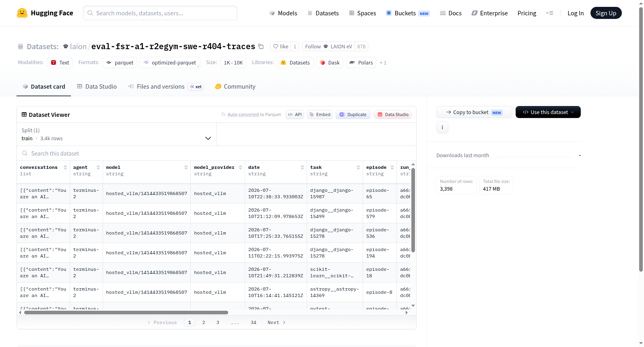
Task: Open the Pricing link
Action: (x=527, y=13)
